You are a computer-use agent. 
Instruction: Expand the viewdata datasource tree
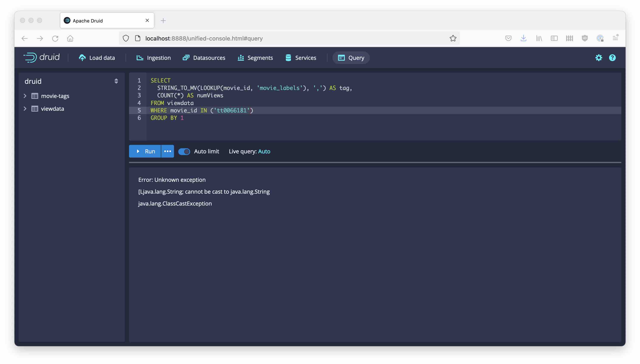[25, 109]
